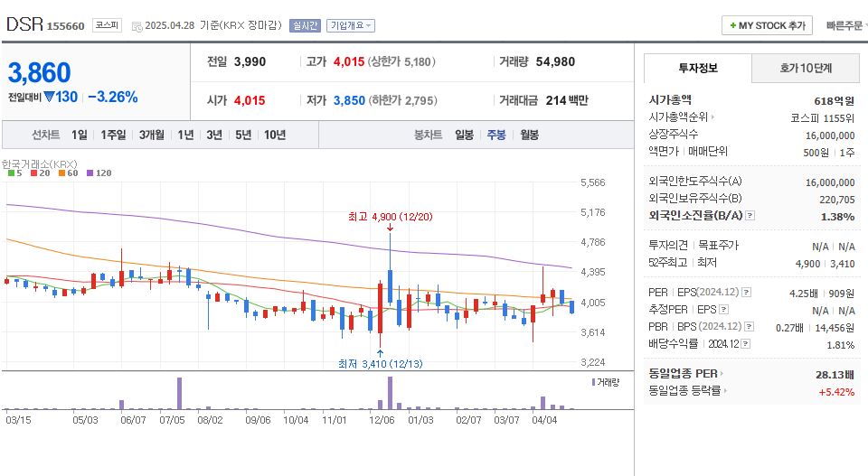Image resolution: width=868 pixels, height=476 pixels.
Task: Click the MY STOCK 추가 button
Action: coord(767,25)
